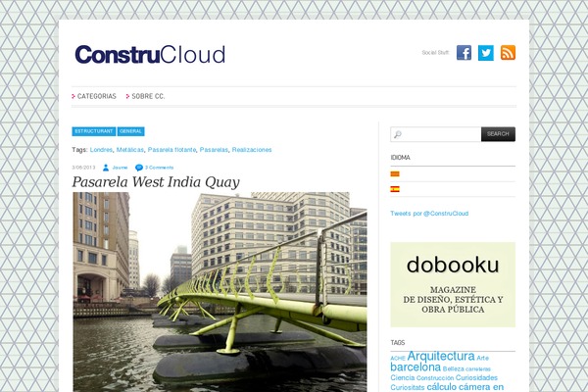Select the Curiosidades tag in cloud
This screenshot has height=392, width=588.
pos(476,377)
